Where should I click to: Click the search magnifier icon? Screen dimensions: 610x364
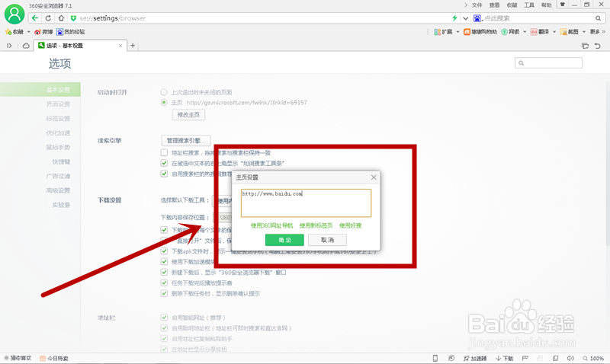[598, 18]
